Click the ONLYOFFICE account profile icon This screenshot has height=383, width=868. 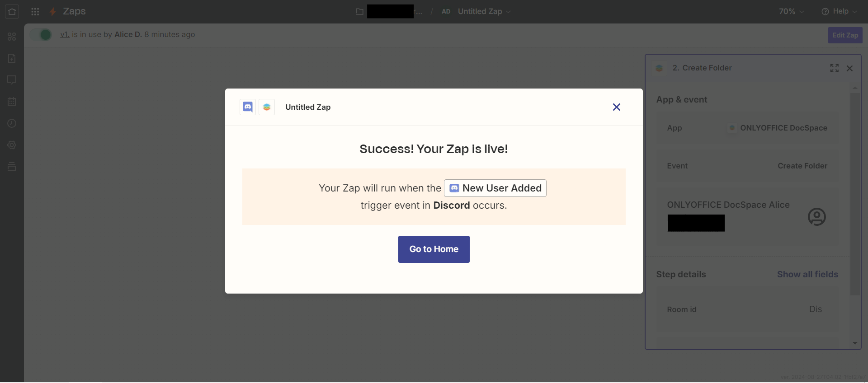coord(817,217)
